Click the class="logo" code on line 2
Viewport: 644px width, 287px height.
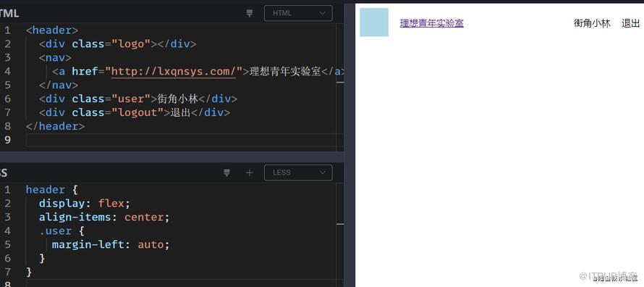[111, 44]
